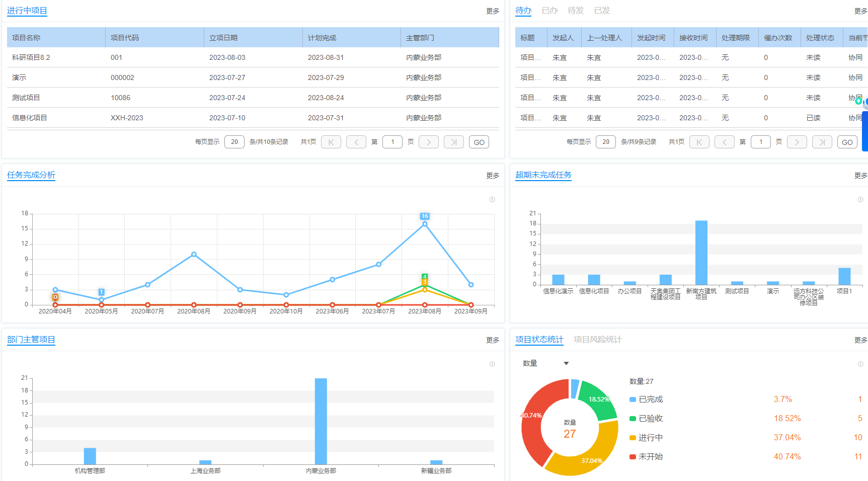This screenshot has width=868, height=481.
Task: Switch to the 已办 tab
Action: 549,11
